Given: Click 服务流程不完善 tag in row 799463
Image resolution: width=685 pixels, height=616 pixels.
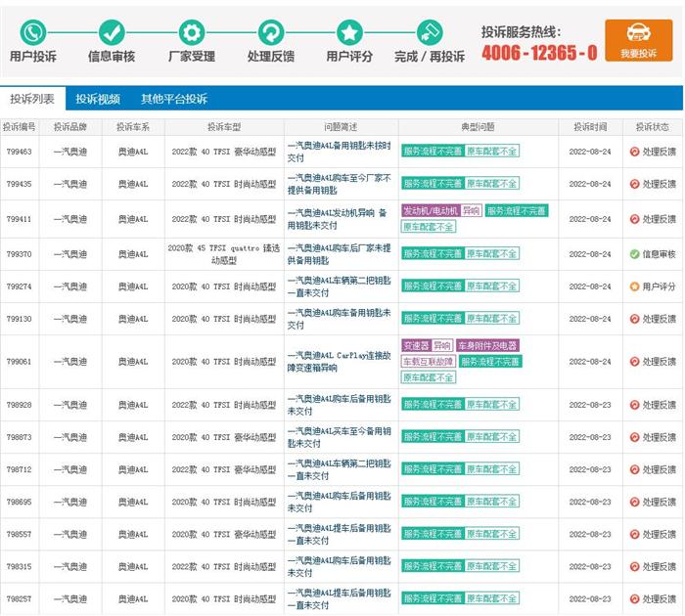Looking at the screenshot, I should pyautogui.click(x=433, y=151).
